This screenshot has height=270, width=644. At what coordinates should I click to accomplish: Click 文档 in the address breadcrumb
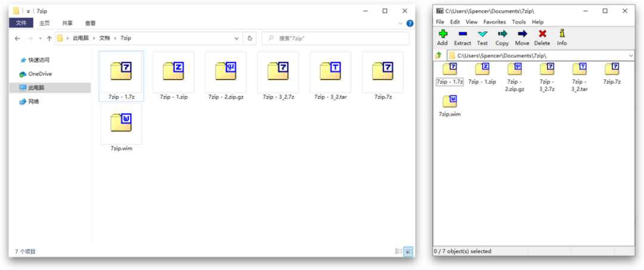click(105, 38)
